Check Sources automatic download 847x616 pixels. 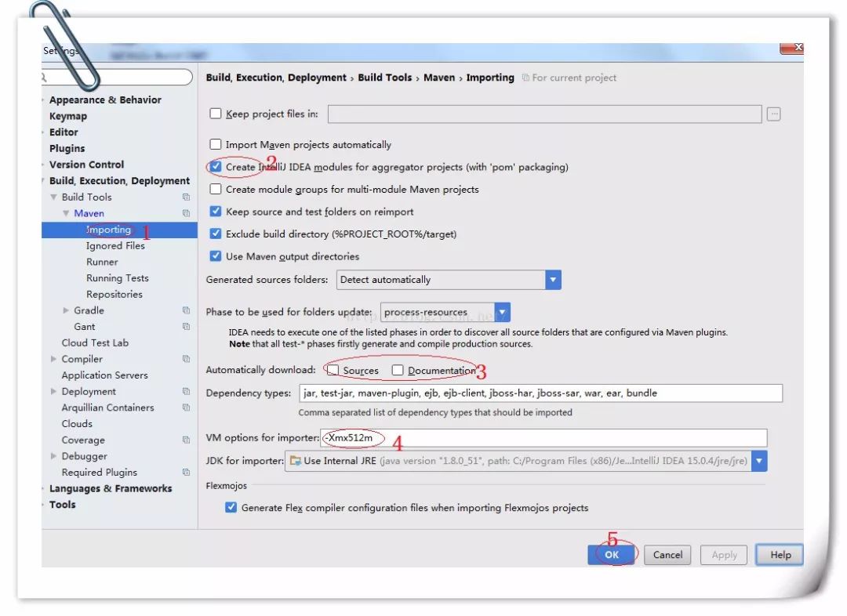333,370
